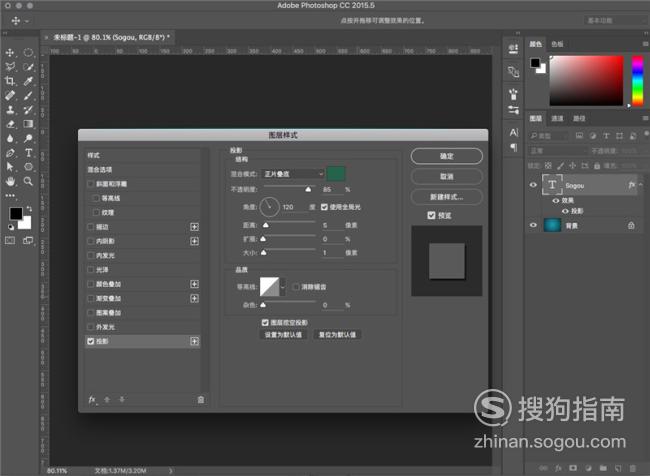650x476 pixels.
Task: Select the Eraser tool
Action: pyautogui.click(x=10, y=124)
